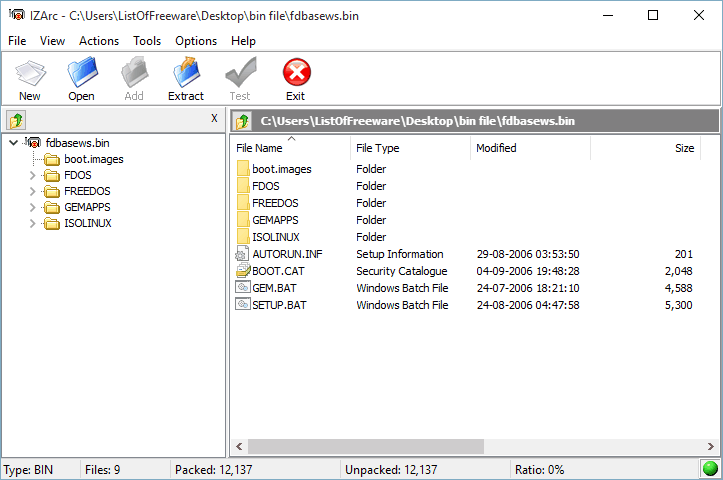This screenshot has width=723, height=480.
Task: Select the SETUP.BAT file name
Action: [x=279, y=305]
